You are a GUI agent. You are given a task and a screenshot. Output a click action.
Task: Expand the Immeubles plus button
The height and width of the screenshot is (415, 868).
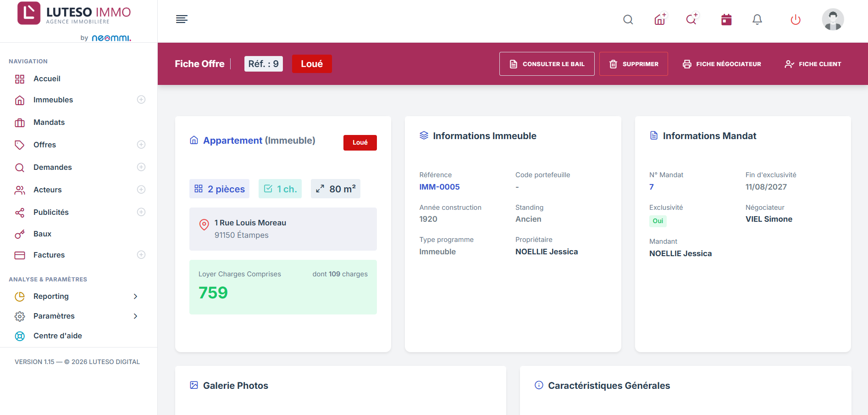[141, 100]
